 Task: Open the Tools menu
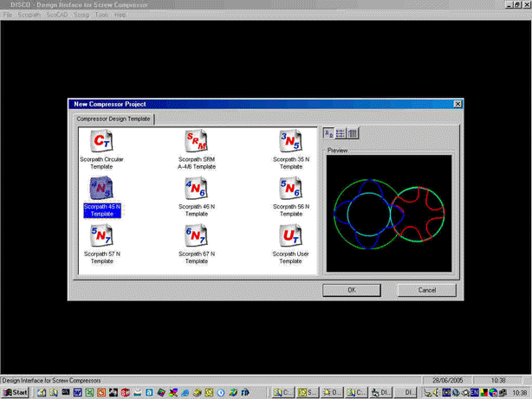click(x=101, y=15)
